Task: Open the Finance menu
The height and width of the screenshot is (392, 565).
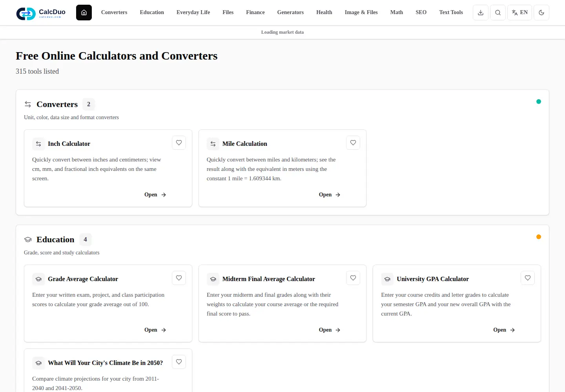Action: [x=255, y=13]
